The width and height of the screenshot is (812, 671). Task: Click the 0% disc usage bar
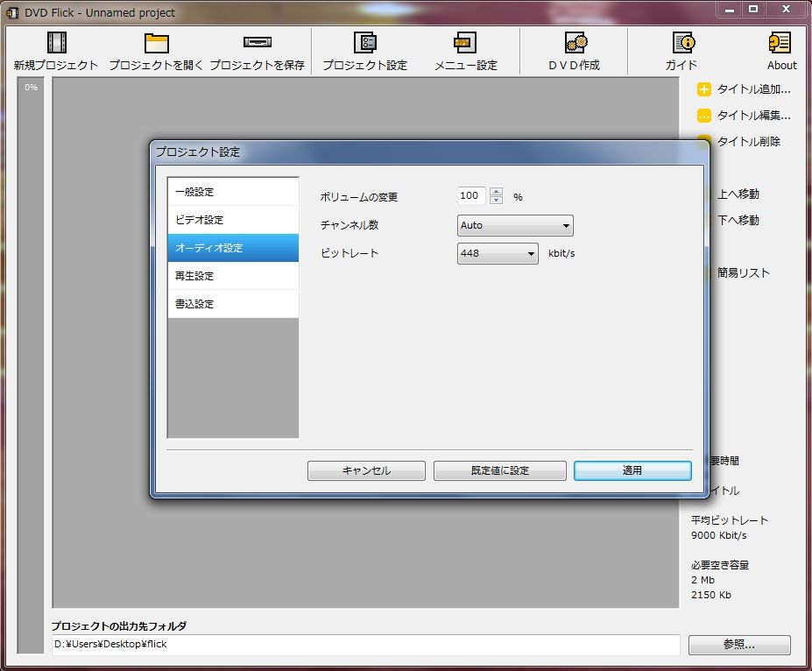31,365
